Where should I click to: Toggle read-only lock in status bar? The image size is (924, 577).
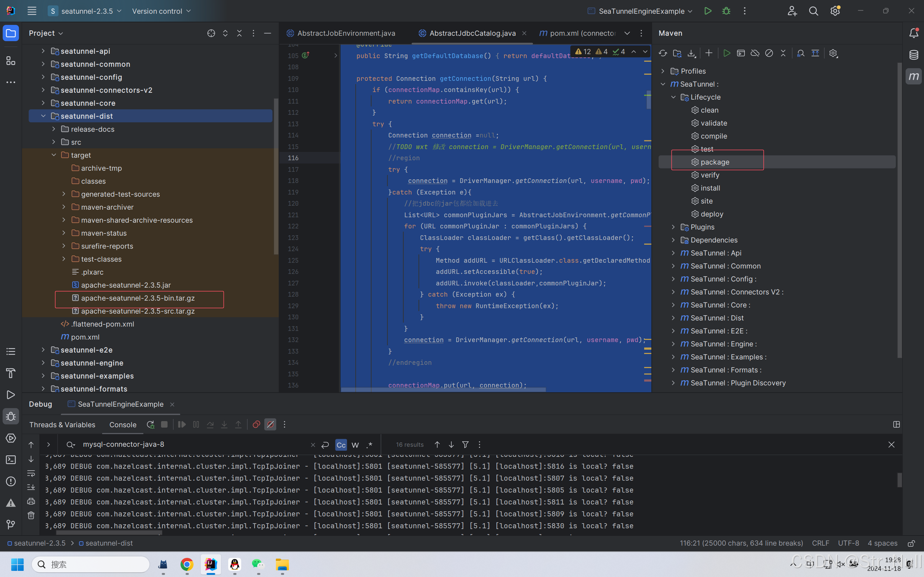click(x=911, y=543)
